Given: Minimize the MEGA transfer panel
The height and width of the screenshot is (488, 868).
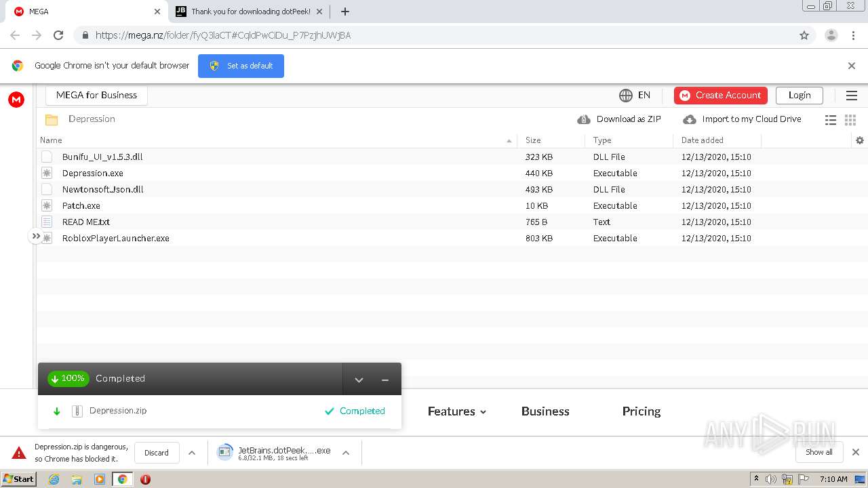Looking at the screenshot, I should (x=385, y=380).
